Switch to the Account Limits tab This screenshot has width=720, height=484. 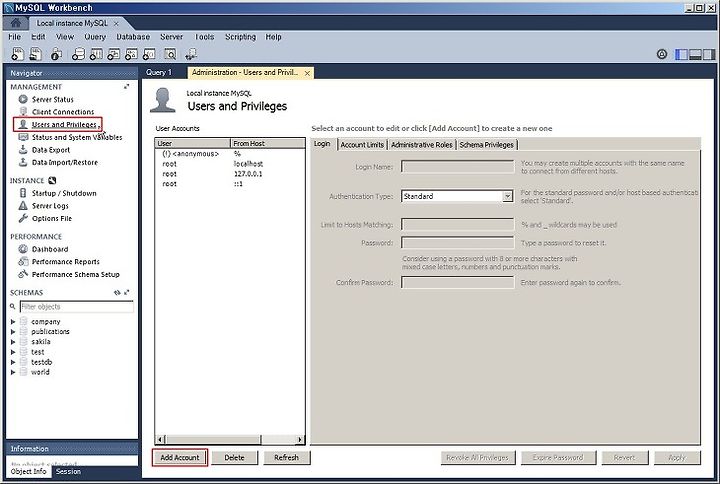362,145
